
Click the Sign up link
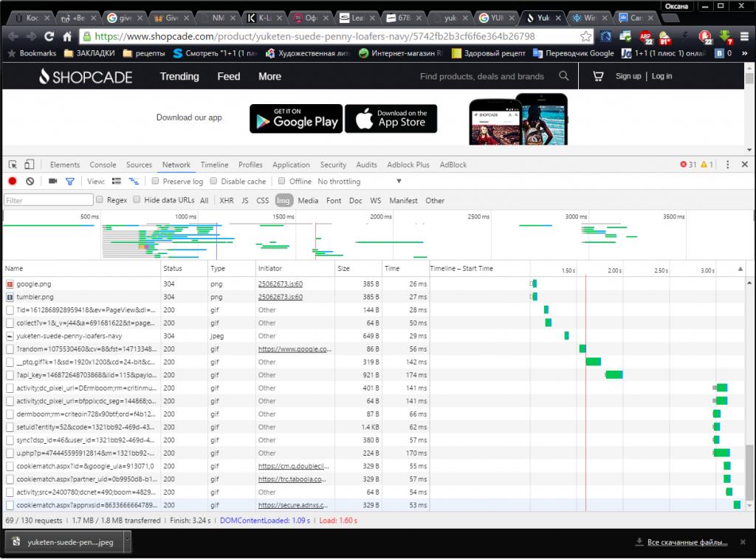point(628,76)
